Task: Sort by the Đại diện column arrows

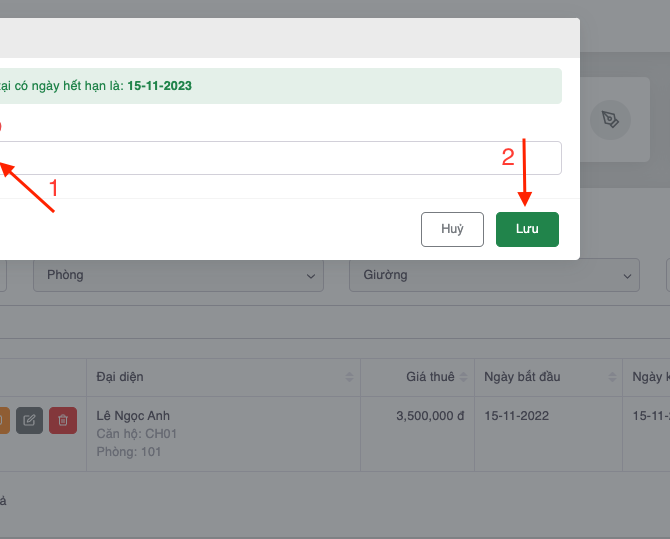Action: (349, 377)
